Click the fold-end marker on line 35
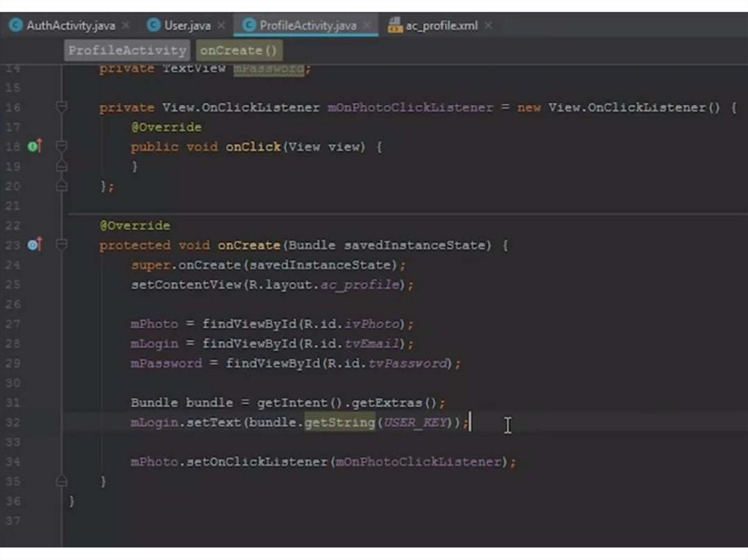 (61, 481)
